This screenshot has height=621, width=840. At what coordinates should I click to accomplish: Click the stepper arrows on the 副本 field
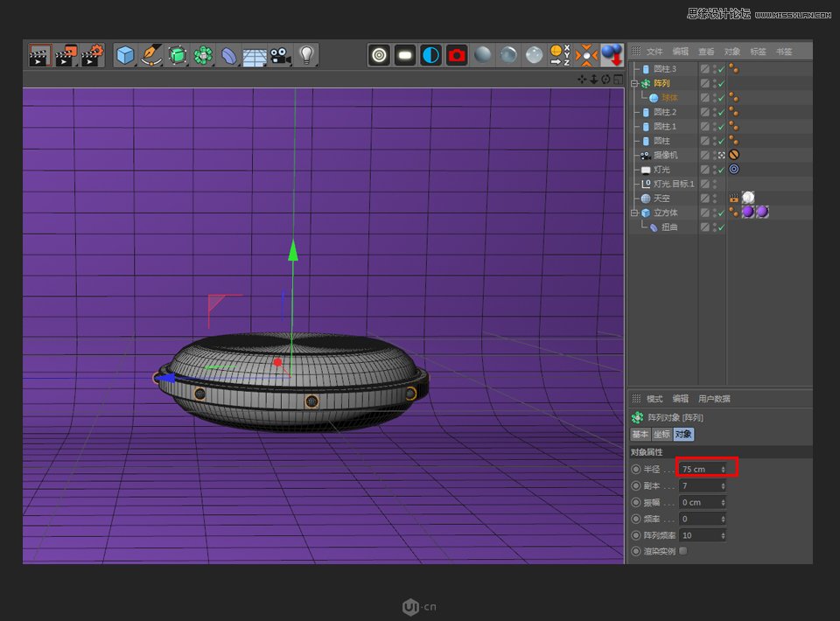(722, 485)
